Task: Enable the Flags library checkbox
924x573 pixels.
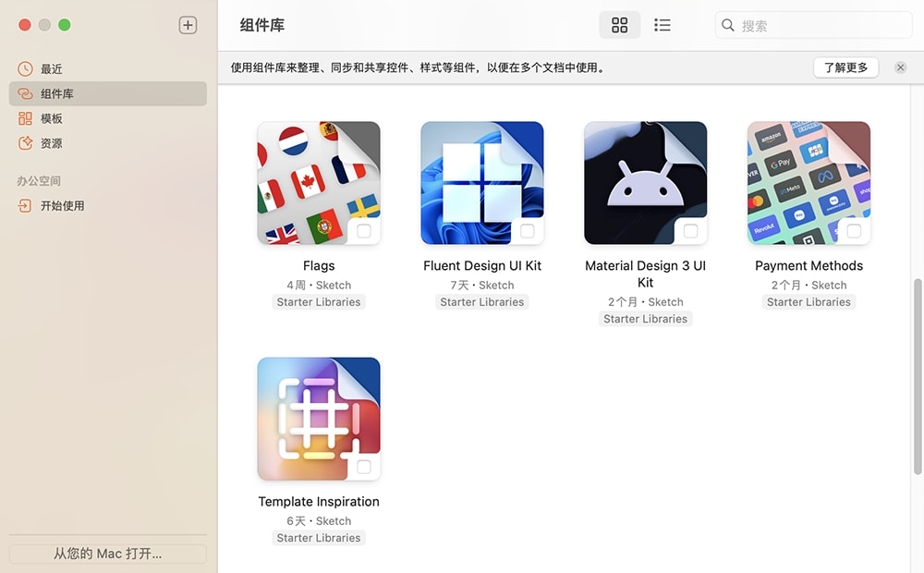Action: [x=364, y=230]
